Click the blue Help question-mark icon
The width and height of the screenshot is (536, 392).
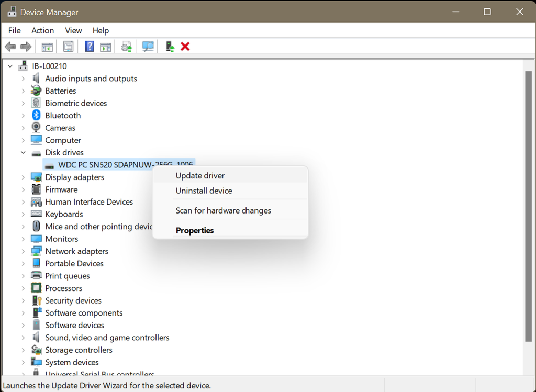(x=89, y=47)
